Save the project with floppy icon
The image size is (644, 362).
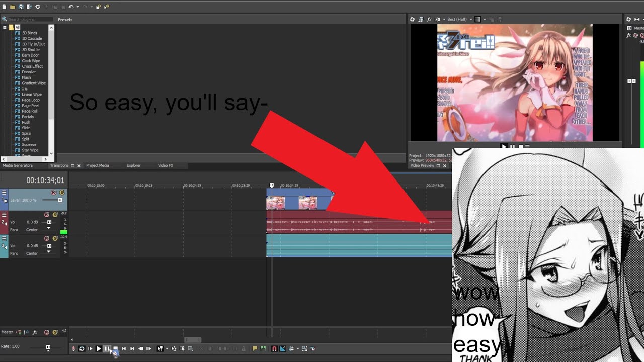21,7
